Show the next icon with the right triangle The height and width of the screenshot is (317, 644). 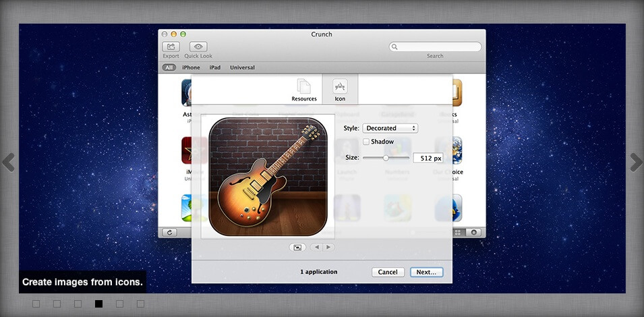328,248
